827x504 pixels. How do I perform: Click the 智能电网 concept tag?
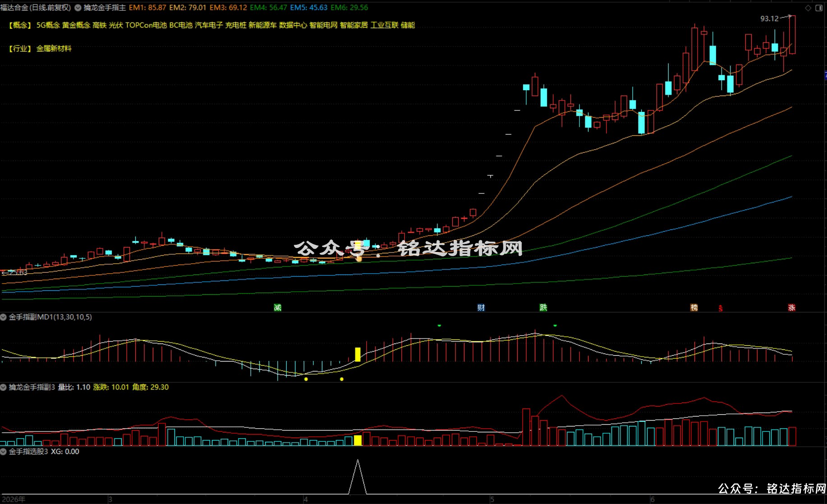click(x=323, y=25)
